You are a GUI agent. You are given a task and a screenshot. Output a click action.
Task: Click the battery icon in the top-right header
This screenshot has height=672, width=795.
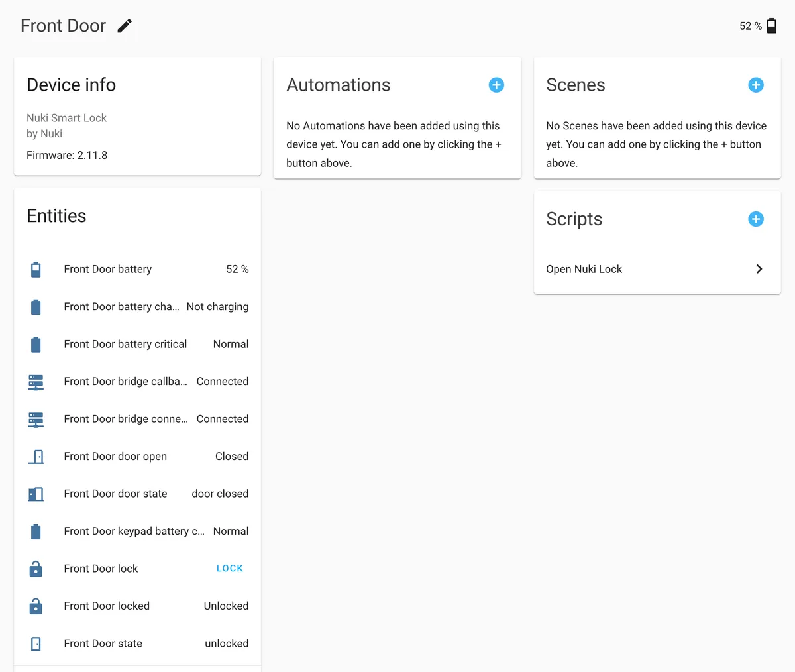coord(771,26)
